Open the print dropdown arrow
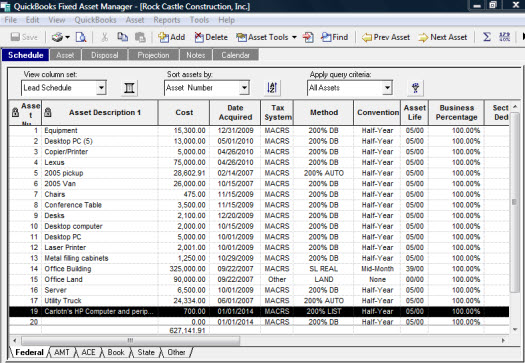This screenshot has width=525, height=363. (x=67, y=37)
